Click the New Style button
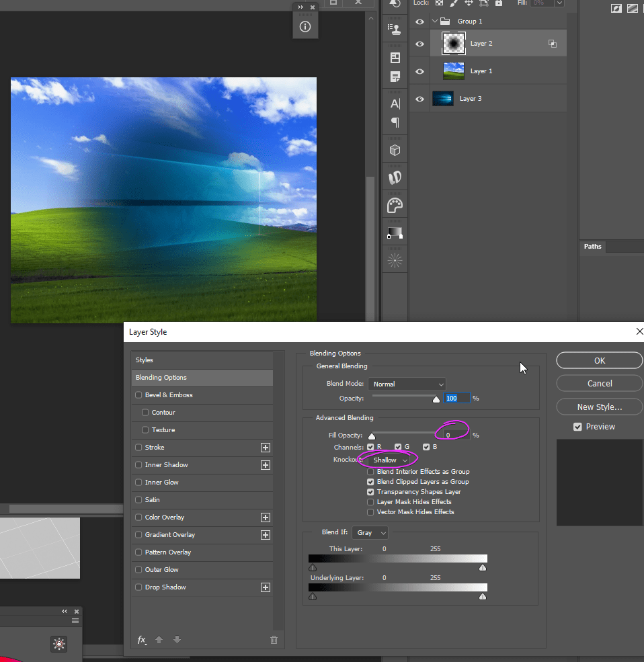Viewport: 644px width, 662px height. (x=598, y=407)
